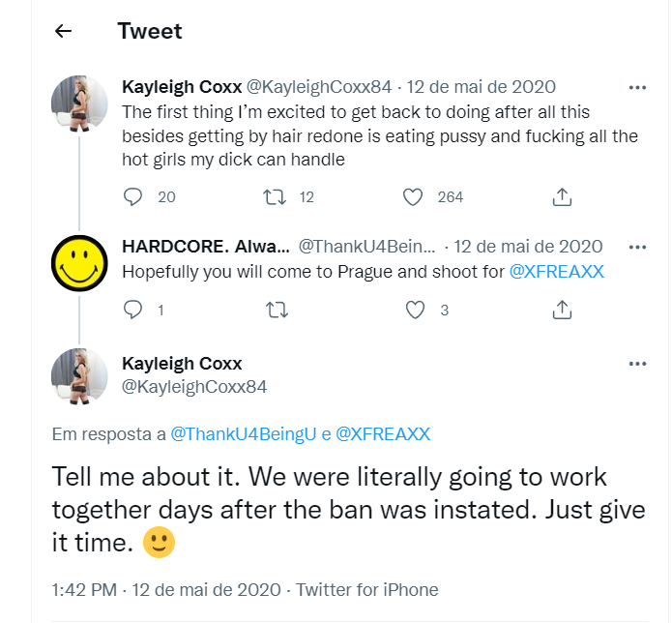The image size is (672, 623).
Task: Open more options on main tweet
Action: (x=637, y=364)
